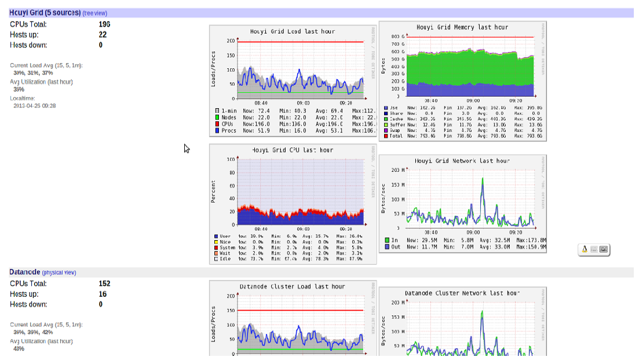643x364 pixels.
Task: Click the penguin icon in the floating input toolbar
Action: click(584, 249)
